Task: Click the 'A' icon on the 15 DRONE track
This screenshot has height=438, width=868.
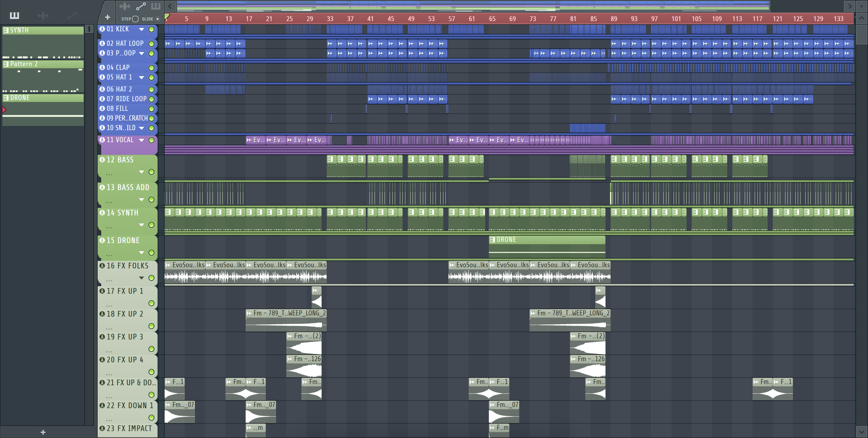Action: coord(102,240)
